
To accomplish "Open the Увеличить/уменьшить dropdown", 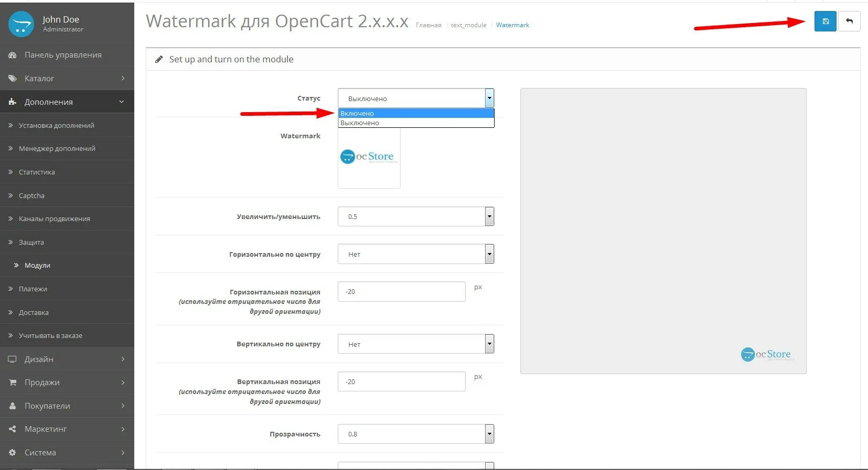I will pos(416,216).
